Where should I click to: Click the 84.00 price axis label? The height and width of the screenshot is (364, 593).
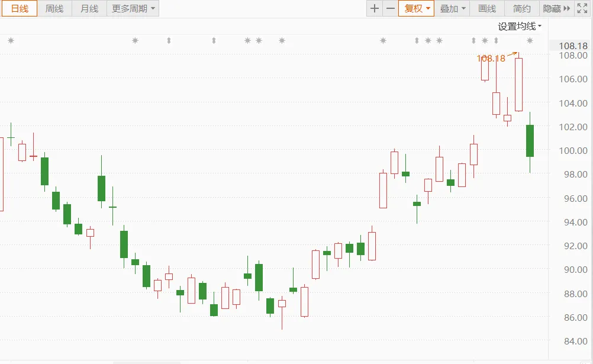(x=575, y=342)
